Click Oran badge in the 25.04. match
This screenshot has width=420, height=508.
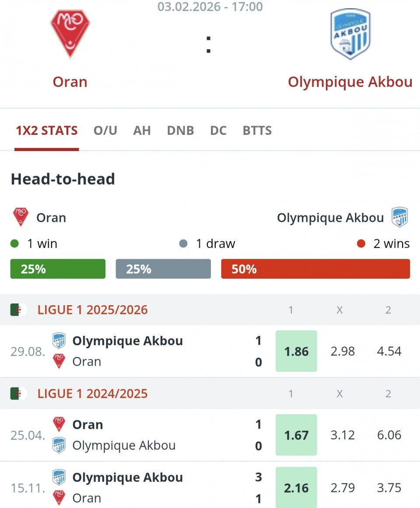point(59,424)
